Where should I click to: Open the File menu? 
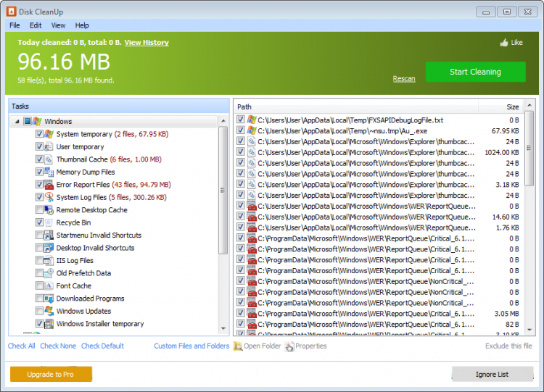pyautogui.click(x=15, y=25)
